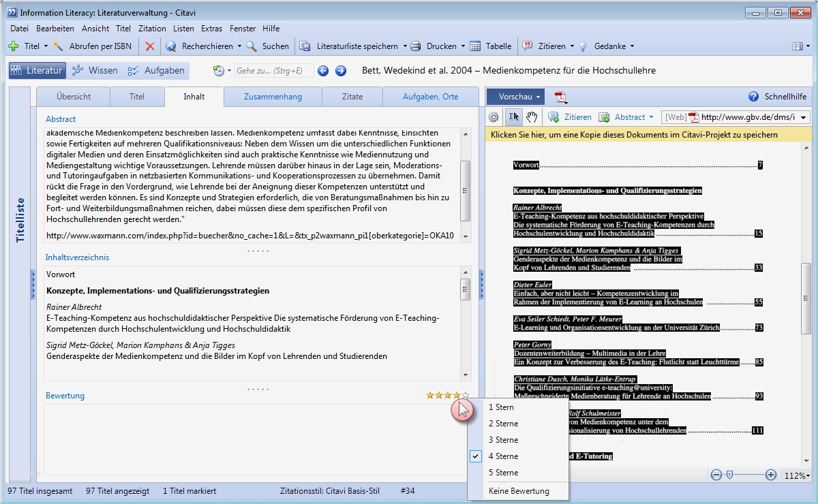Open the Zitation menu
Viewport: 818px width, 504px height.
point(152,29)
